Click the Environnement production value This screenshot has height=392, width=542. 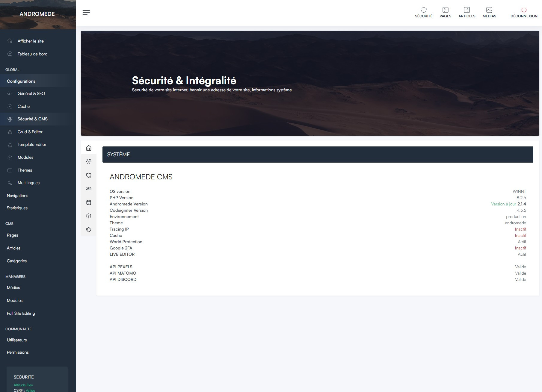tap(516, 217)
